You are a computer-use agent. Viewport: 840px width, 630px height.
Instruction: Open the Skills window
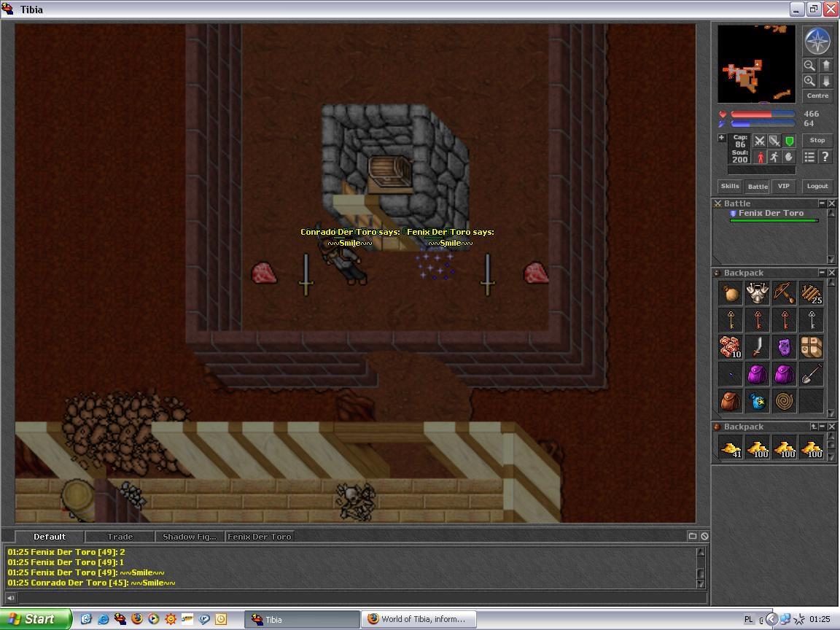tap(730, 187)
